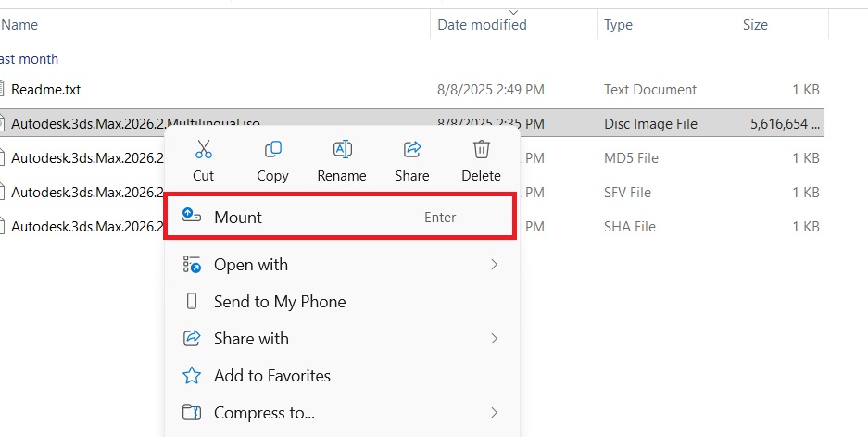Expand the Compress to... submenu arrow
The image size is (868, 437).
point(494,413)
